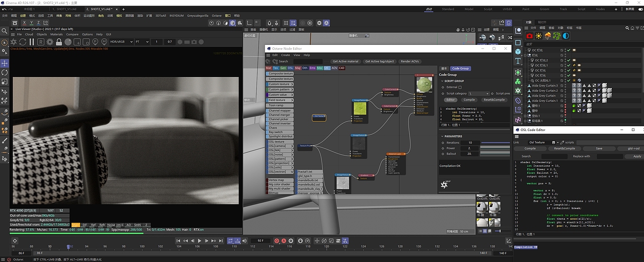Open hamburger menu of Octane Node Editor

tap(268, 55)
